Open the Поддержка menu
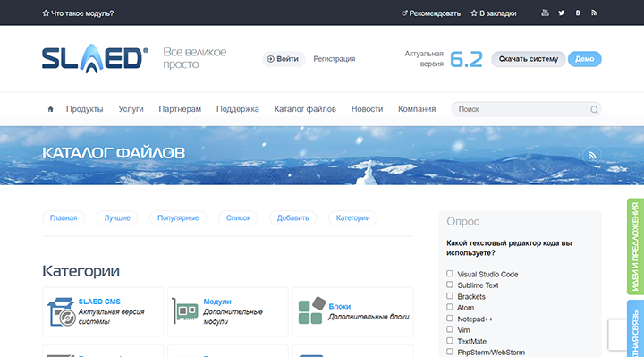 (238, 109)
